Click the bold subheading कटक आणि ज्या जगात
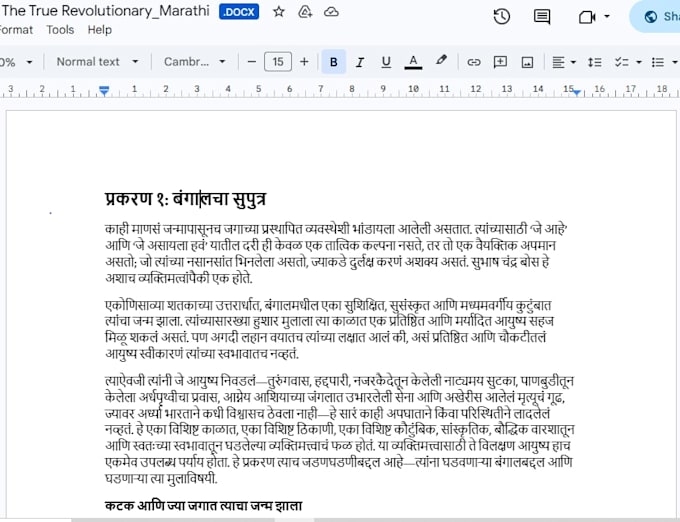The image size is (680, 522). coord(203,506)
